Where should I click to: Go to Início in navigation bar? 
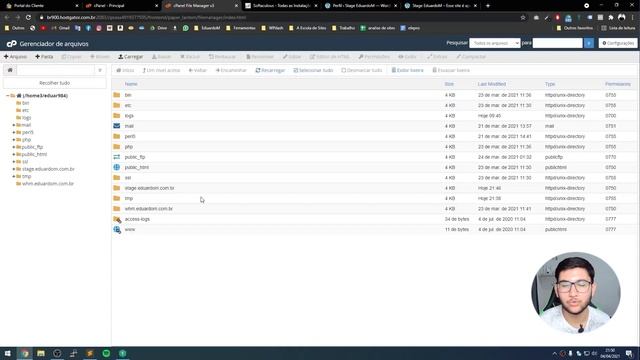coord(125,70)
